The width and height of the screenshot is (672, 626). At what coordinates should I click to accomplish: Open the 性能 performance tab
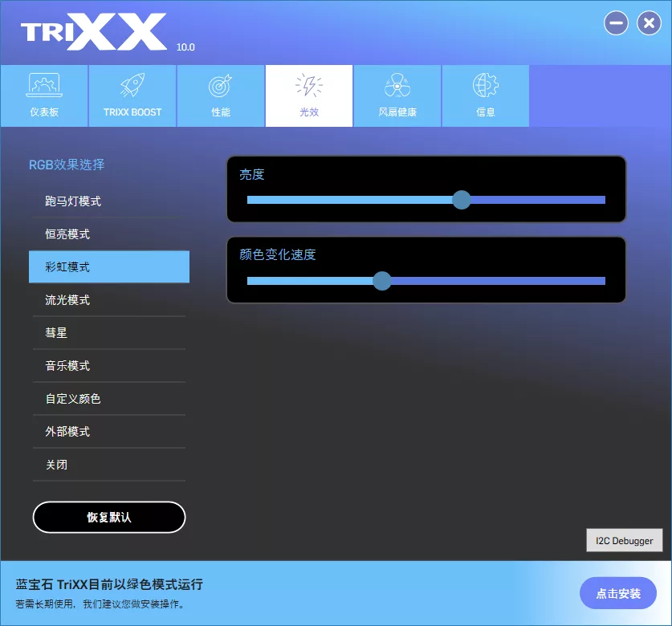click(221, 96)
